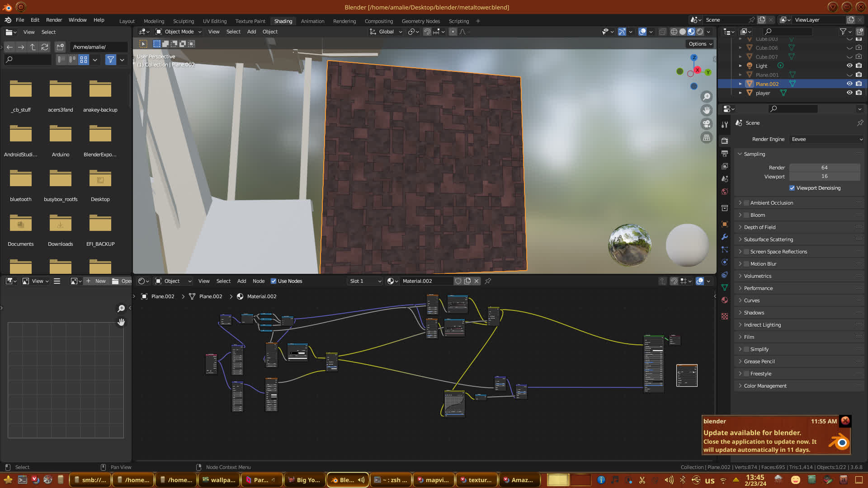Expand the Shadows panel
This screenshot has width=868, height=488.
click(x=754, y=313)
